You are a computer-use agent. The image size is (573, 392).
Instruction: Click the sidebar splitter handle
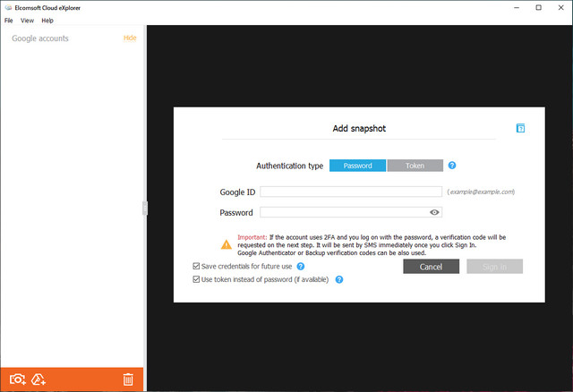145,209
